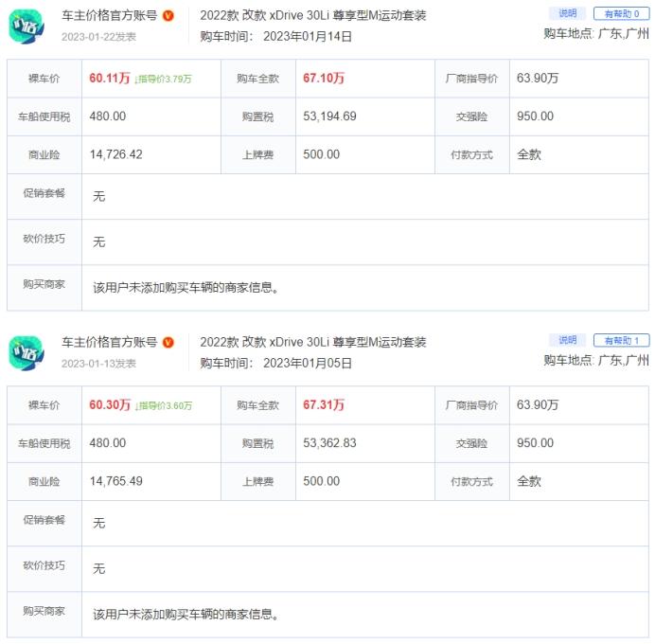The width and height of the screenshot is (655, 644).
Task: Click the 全款 payment method in the first table
Action: [529, 154]
